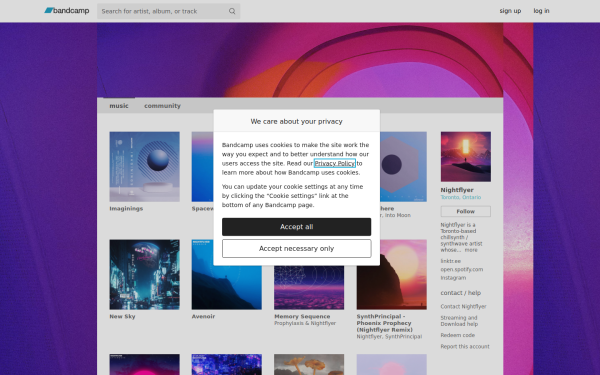Click the Bandcamp logo

click(67, 11)
